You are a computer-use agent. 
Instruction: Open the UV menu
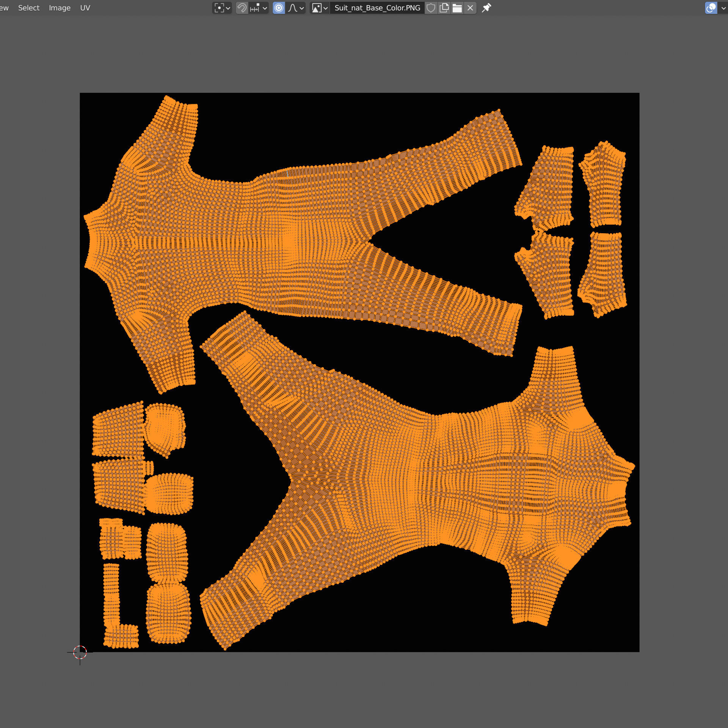(85, 8)
